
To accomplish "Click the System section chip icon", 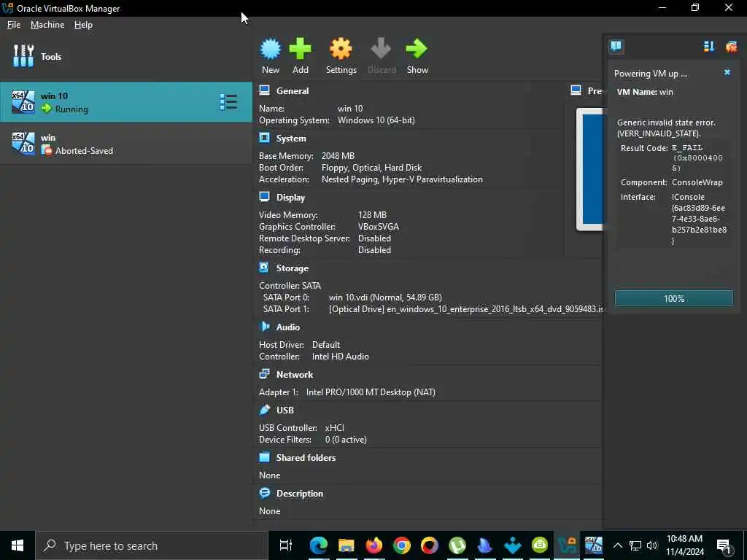I will click(264, 138).
